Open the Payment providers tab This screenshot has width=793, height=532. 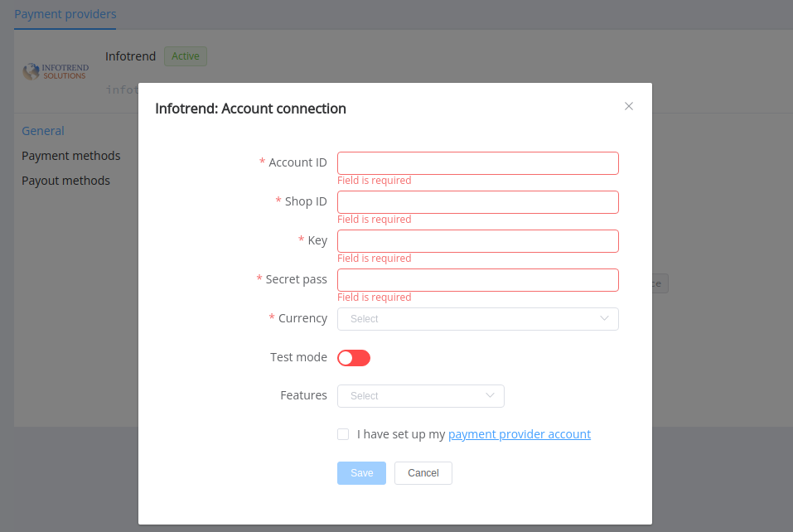65,14
